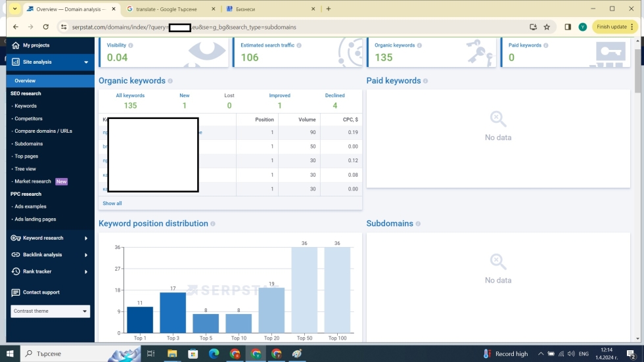Viewport: 644px width, 362px height.
Task: Reload the Serpstat page
Action: tap(45, 27)
